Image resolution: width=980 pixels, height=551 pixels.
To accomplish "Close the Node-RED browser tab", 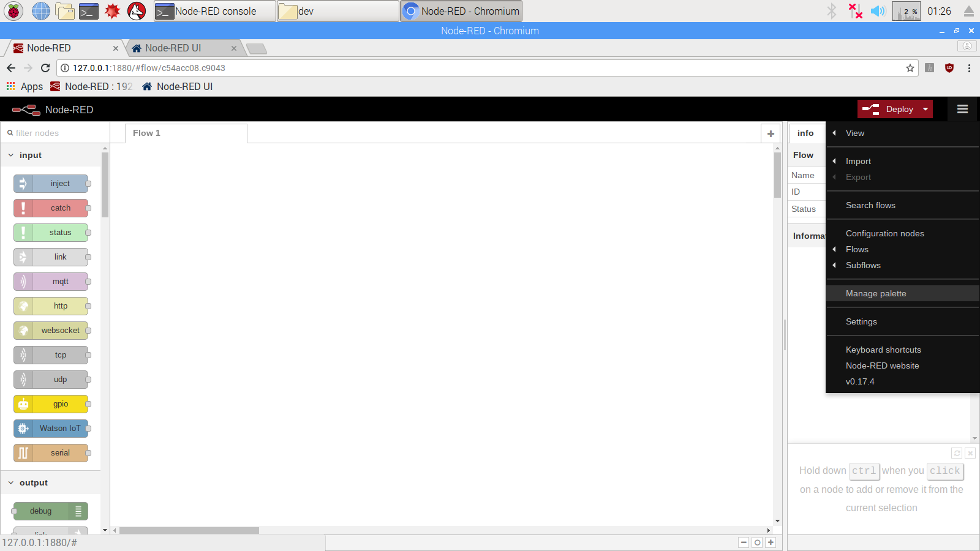I will coord(116,48).
